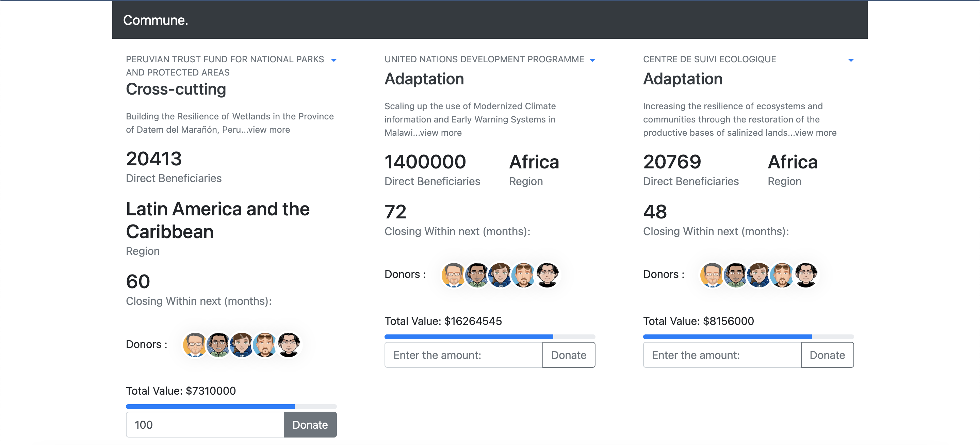
Task: Click second donor avatar in UNDP card
Action: 477,275
